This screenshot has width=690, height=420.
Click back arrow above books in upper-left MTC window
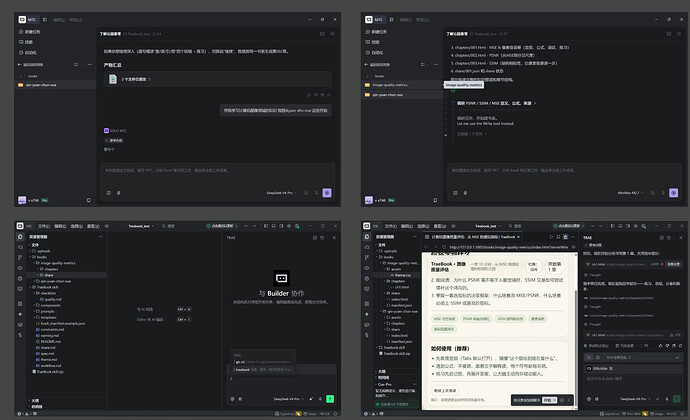[x=19, y=64]
